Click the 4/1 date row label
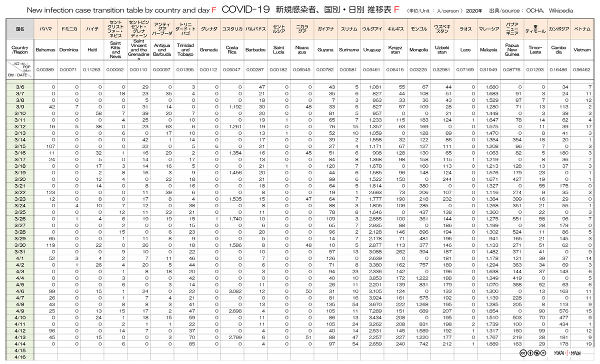This screenshot has width=600, height=364. [x=19, y=258]
